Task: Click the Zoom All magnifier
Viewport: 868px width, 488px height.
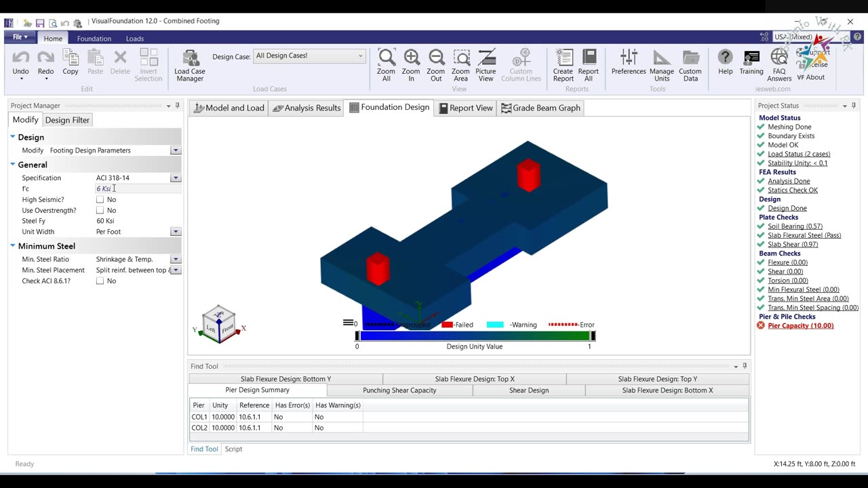Action: (x=387, y=57)
